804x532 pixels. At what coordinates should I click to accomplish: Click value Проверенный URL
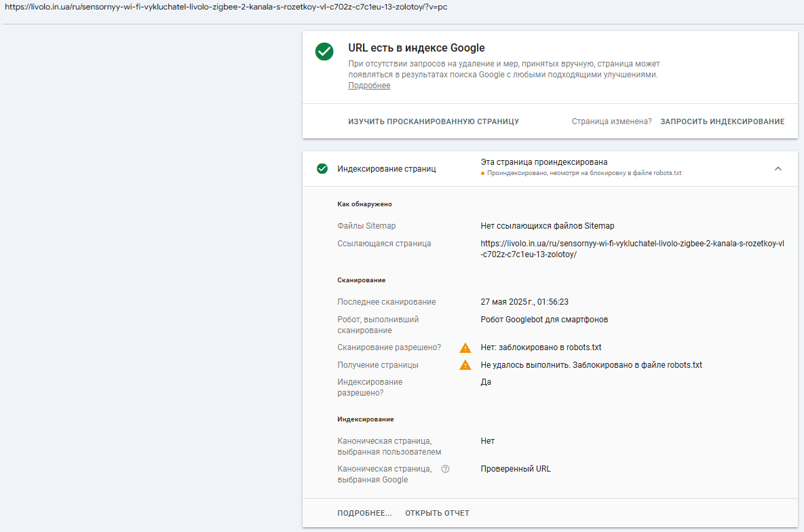(x=516, y=469)
